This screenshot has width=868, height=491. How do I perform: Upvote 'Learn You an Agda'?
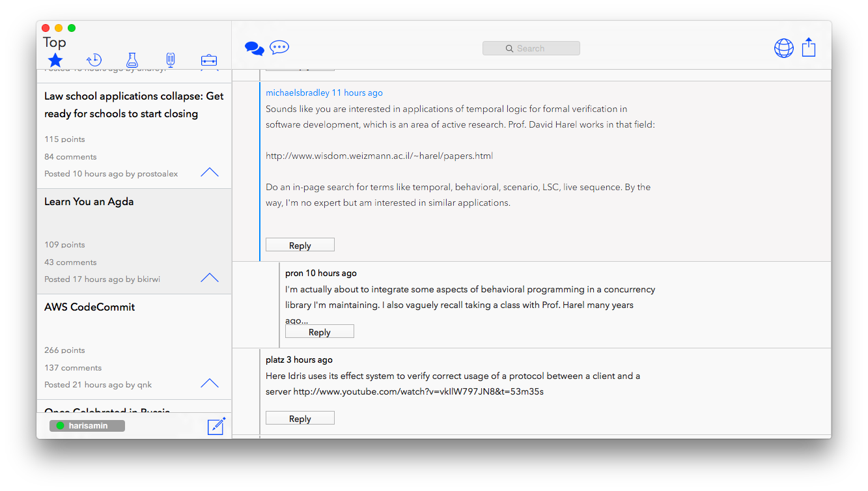pyautogui.click(x=209, y=277)
